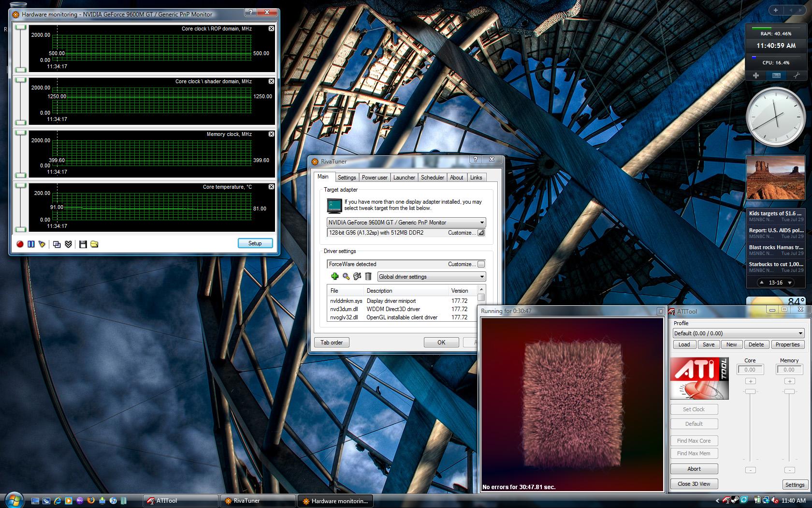
Task: Switch to the Settings tab in RivaTuner
Action: [347, 178]
